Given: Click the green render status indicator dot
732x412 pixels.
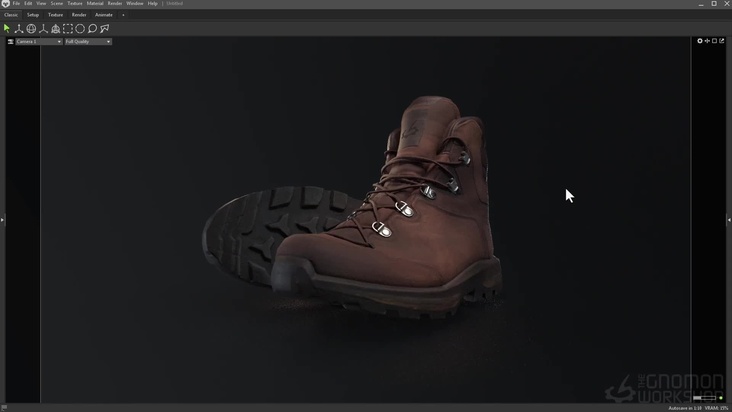Looking at the screenshot, I should [721, 398].
